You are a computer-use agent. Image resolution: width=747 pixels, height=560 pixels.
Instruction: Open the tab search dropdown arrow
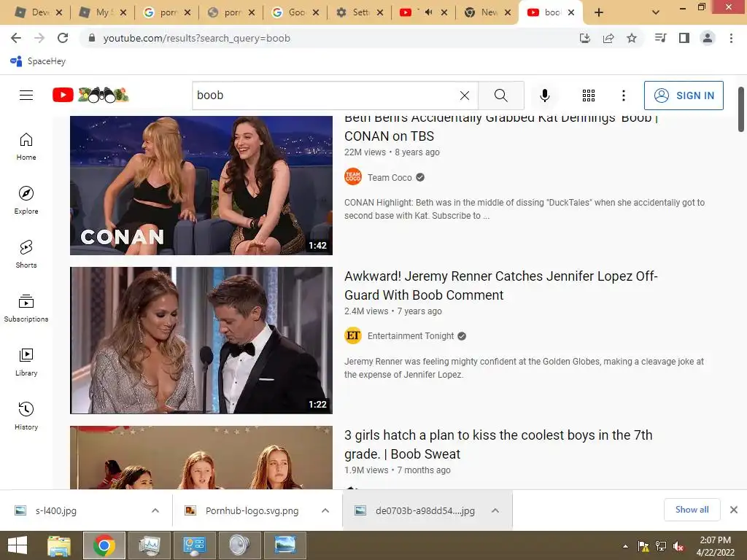656,12
